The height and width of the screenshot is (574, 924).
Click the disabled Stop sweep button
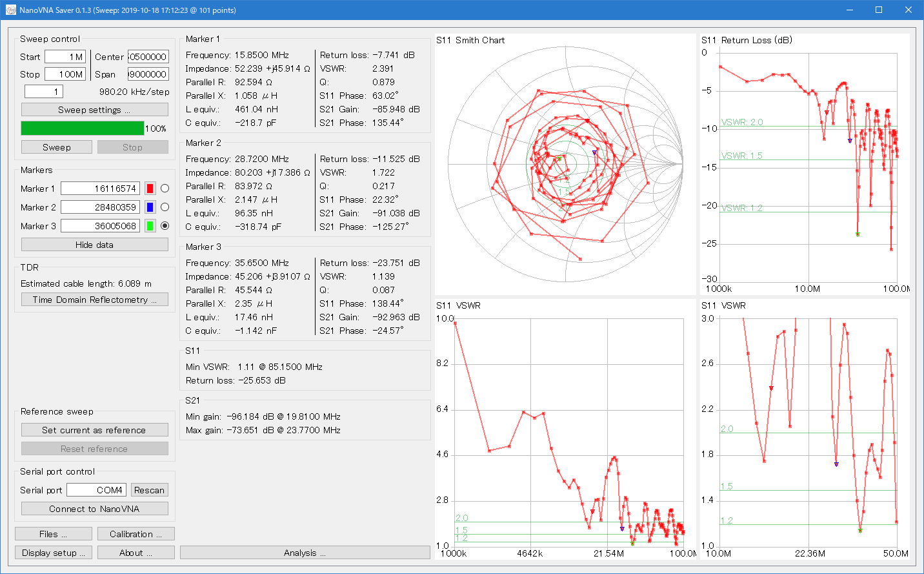tap(132, 147)
